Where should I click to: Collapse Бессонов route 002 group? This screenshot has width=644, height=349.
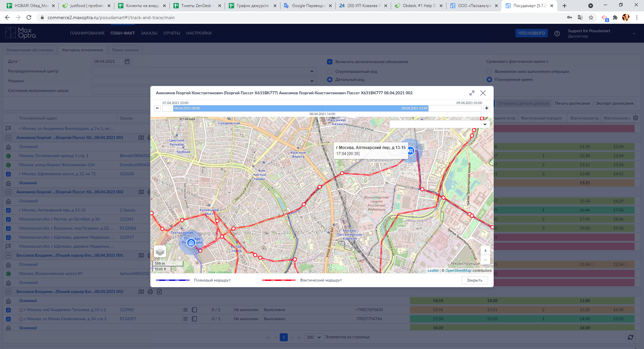[x=8, y=292]
